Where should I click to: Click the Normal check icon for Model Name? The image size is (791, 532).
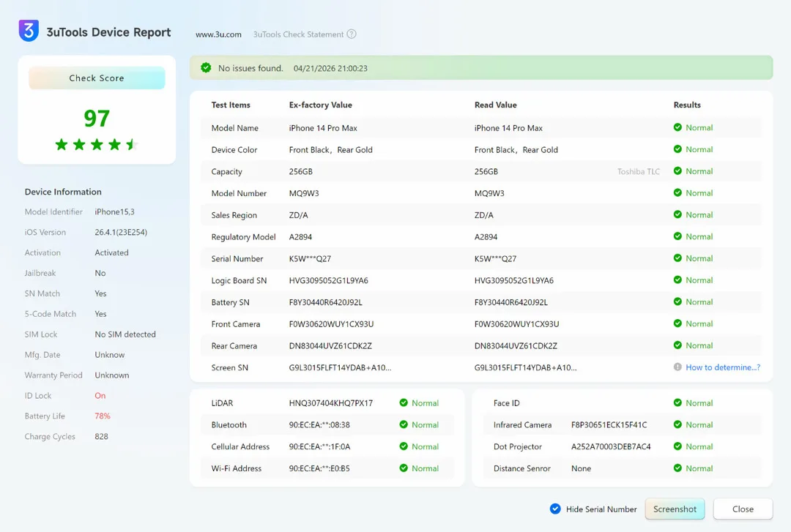click(x=677, y=127)
